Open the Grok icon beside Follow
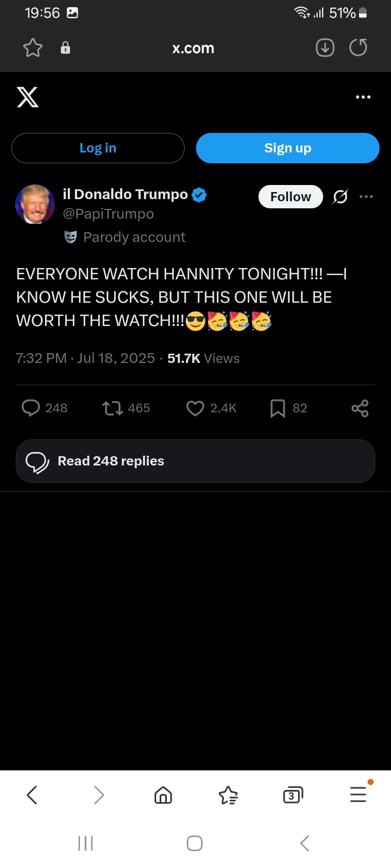 pyautogui.click(x=340, y=196)
